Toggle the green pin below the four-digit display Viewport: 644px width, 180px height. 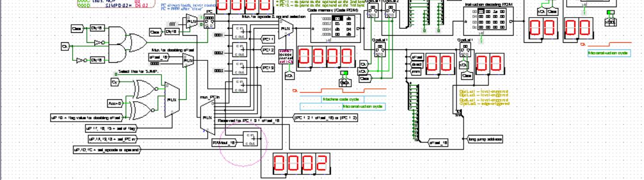click(x=345, y=73)
